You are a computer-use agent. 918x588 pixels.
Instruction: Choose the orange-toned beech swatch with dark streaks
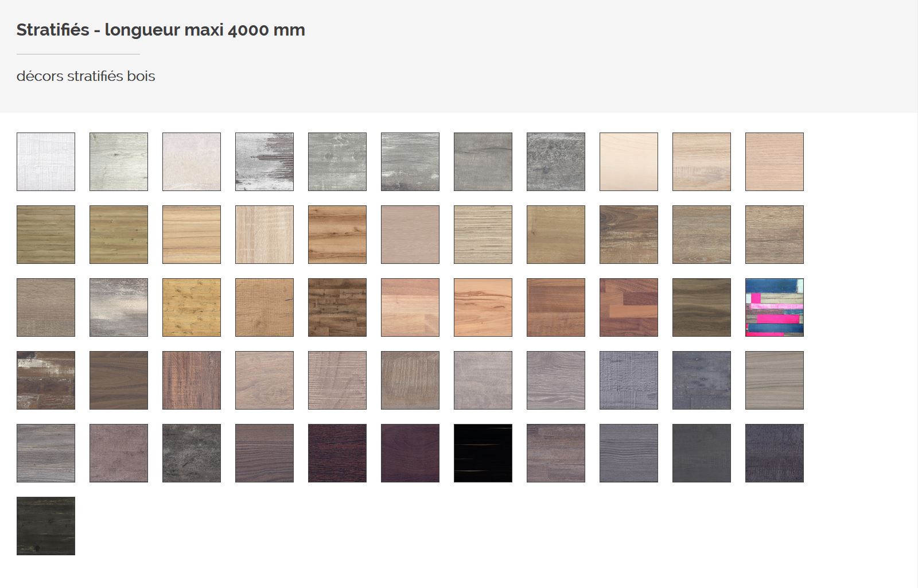pyautogui.click(x=483, y=307)
